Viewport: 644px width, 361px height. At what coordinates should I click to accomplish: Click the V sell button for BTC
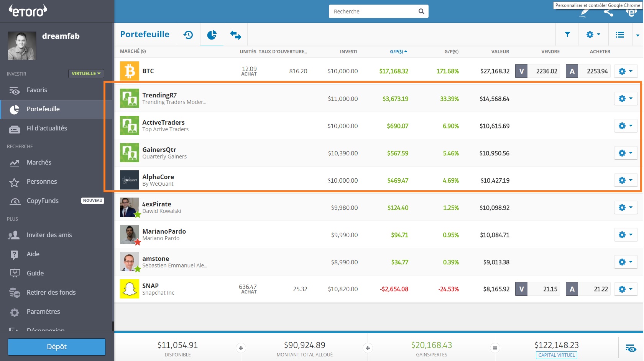point(521,71)
